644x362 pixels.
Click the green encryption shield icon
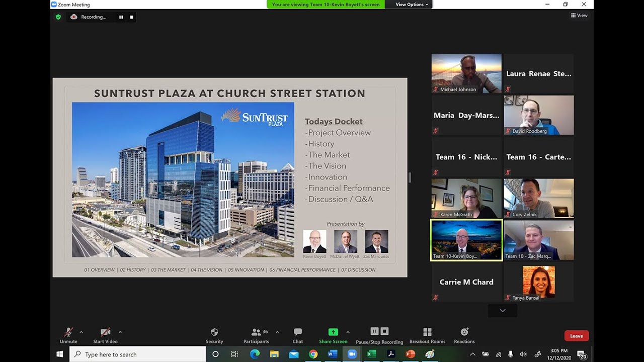58,17
